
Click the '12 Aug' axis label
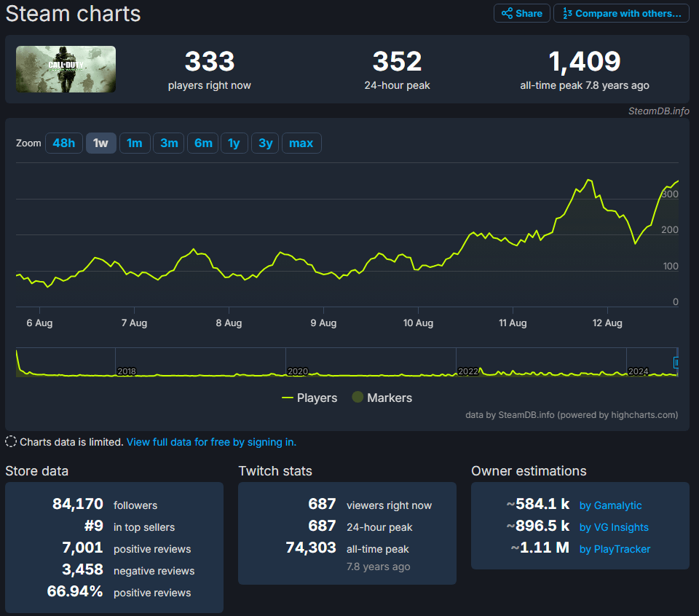pyautogui.click(x=607, y=323)
